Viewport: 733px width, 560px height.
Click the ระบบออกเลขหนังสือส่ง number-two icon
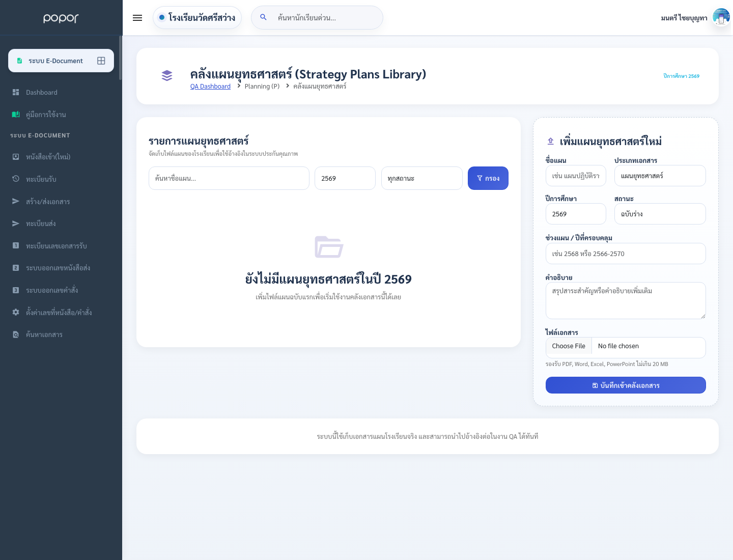click(16, 268)
